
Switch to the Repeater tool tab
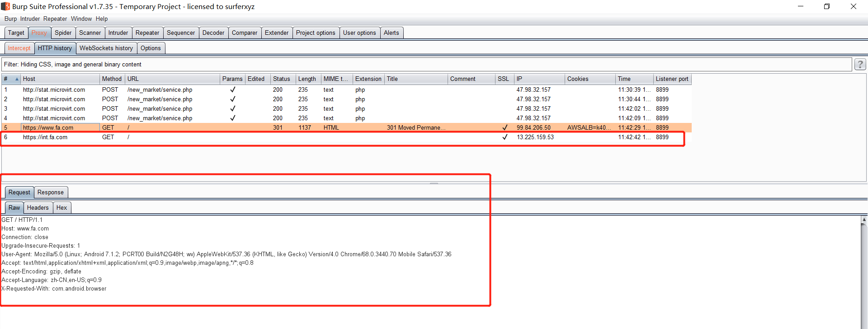[x=147, y=33]
